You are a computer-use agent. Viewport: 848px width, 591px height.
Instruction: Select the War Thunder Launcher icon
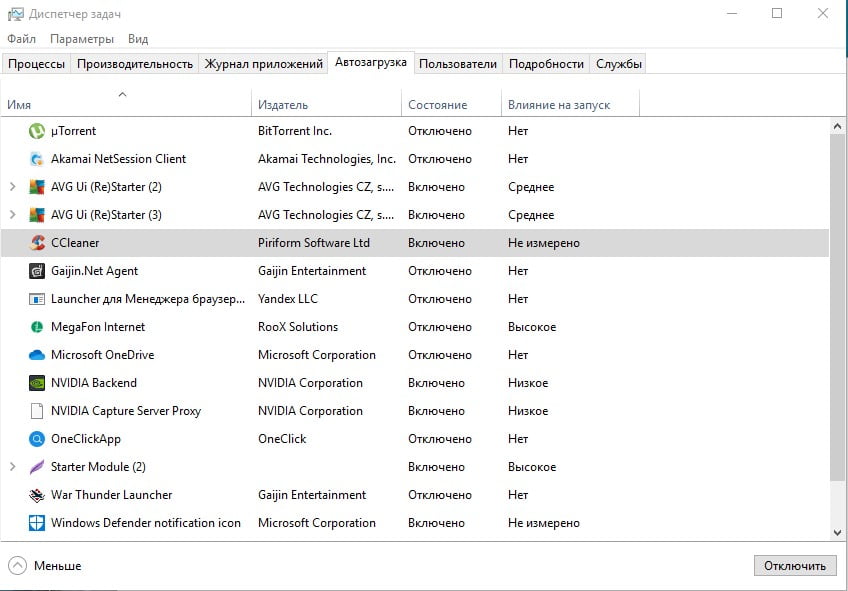(35, 494)
